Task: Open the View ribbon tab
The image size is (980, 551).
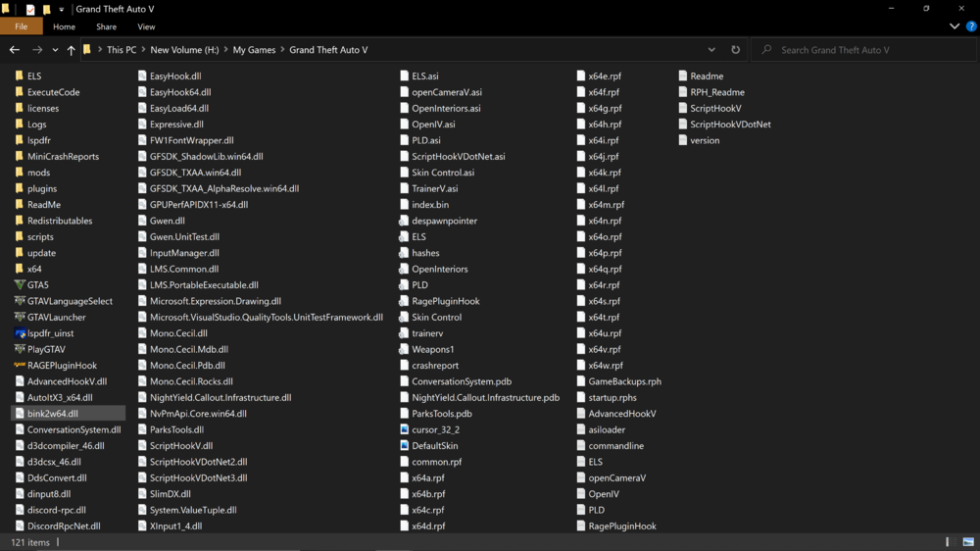Action: [x=146, y=26]
